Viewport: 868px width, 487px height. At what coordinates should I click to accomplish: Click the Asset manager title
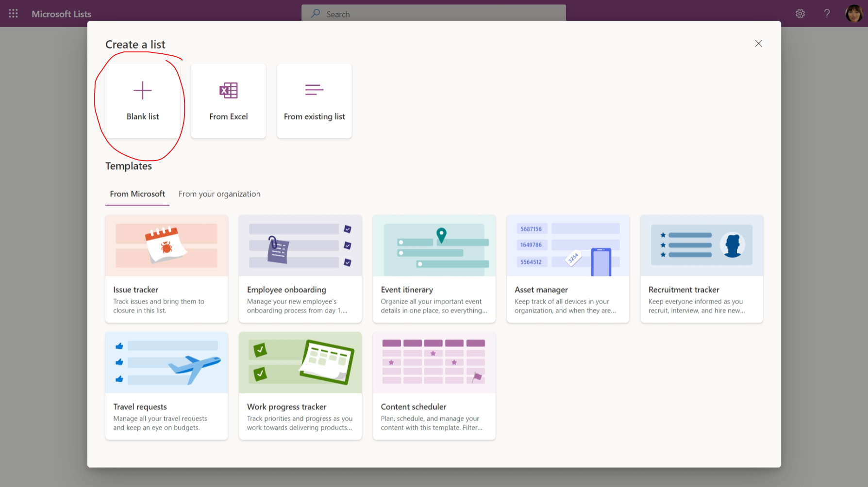(541, 290)
